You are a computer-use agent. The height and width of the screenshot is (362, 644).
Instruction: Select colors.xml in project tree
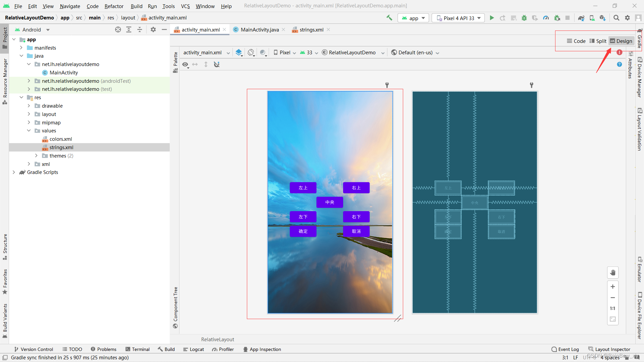coord(60,139)
